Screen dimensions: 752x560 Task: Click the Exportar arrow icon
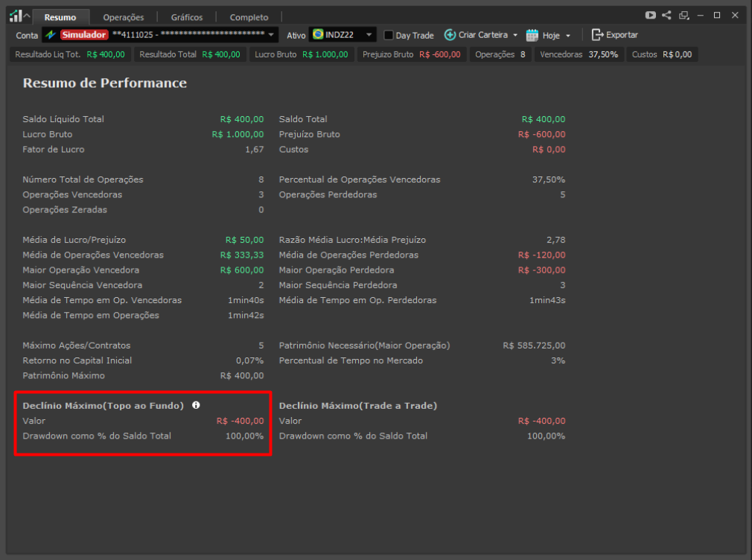[x=597, y=35]
